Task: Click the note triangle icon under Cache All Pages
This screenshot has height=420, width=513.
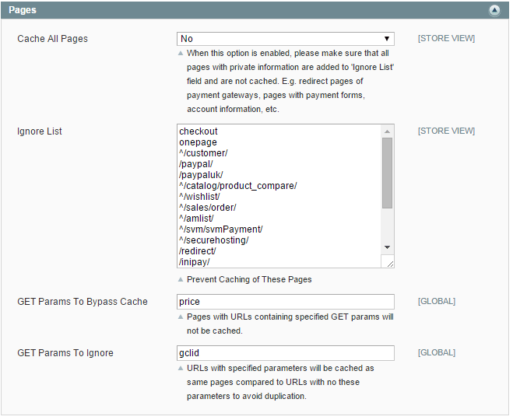Action: [x=181, y=54]
